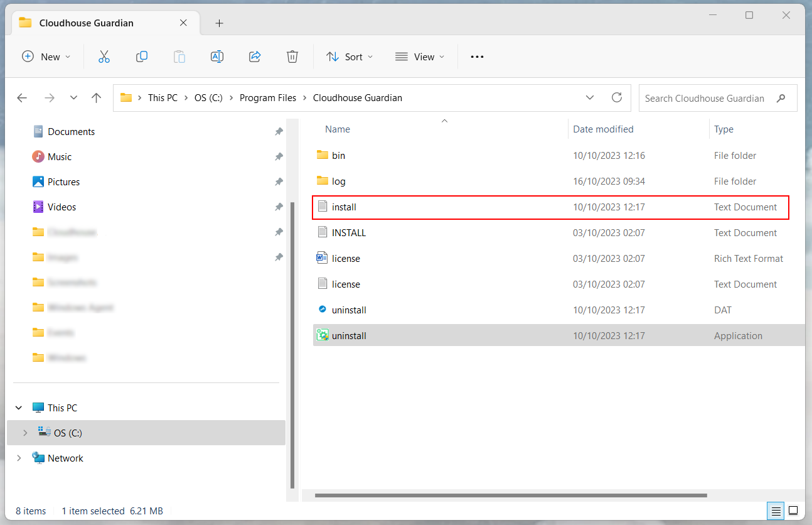Expand the address bar history dropdown
This screenshot has height=525, width=812.
pyautogui.click(x=590, y=97)
